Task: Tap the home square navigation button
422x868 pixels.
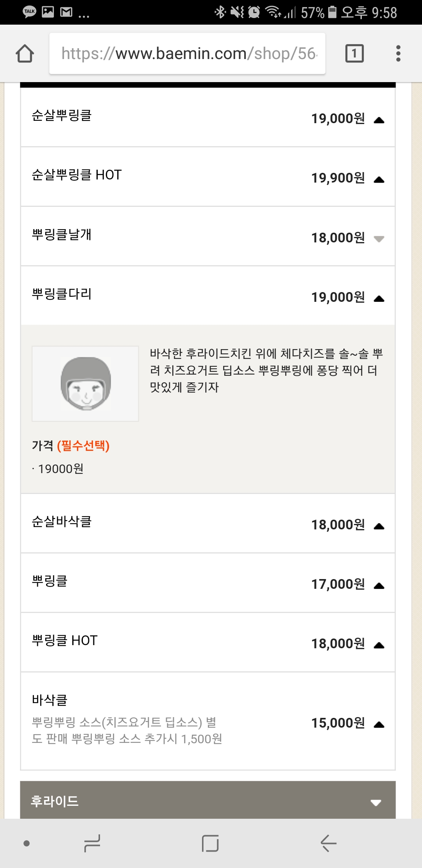Action: tap(210, 843)
